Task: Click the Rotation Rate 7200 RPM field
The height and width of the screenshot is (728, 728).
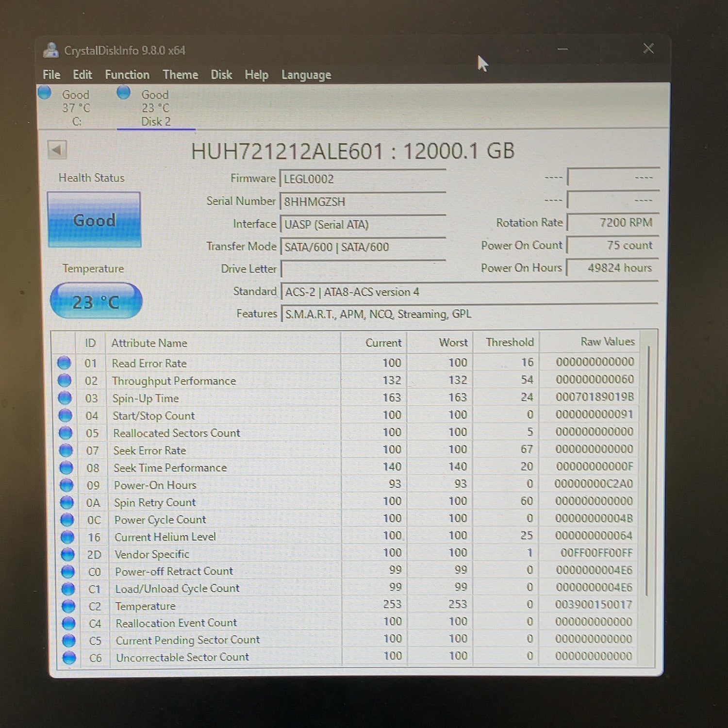Action: 613,223
